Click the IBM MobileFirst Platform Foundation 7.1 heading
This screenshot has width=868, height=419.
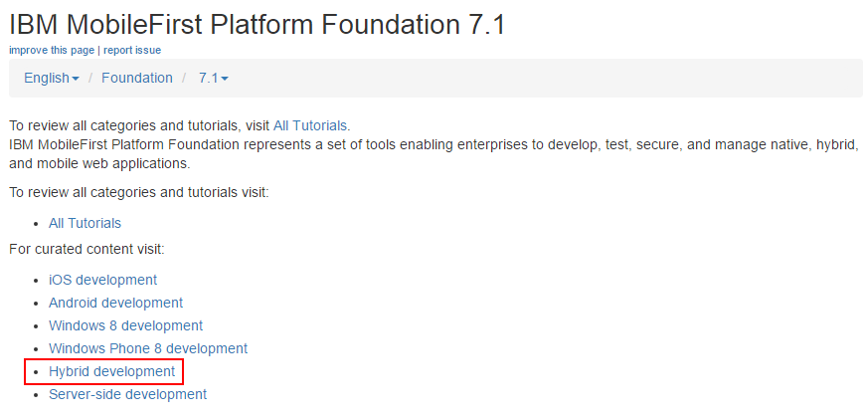click(257, 24)
